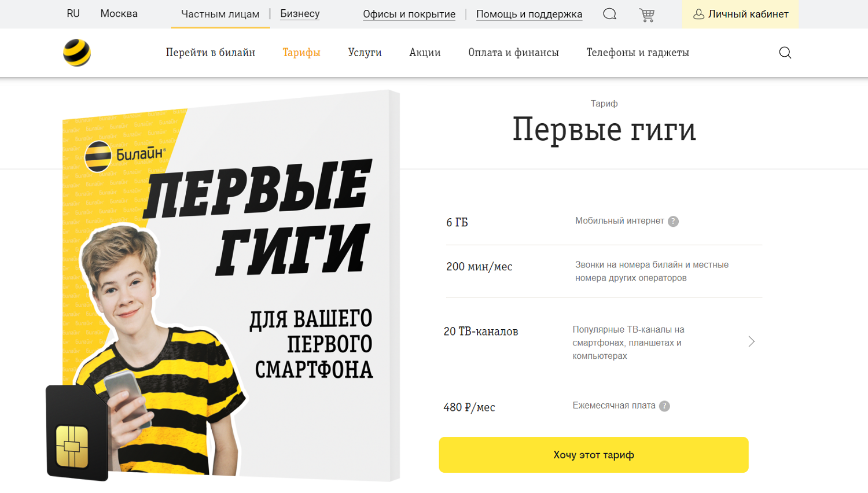This screenshot has width=868, height=493.
Task: Open Телефоны и гаджеты menu
Action: 638,53
